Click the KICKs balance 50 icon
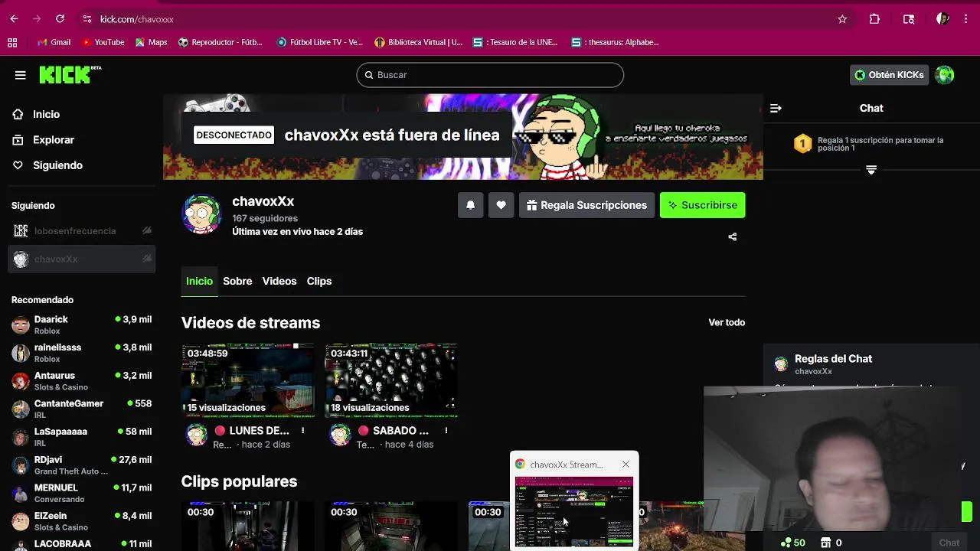Image resolution: width=980 pixels, height=551 pixels. click(x=792, y=543)
